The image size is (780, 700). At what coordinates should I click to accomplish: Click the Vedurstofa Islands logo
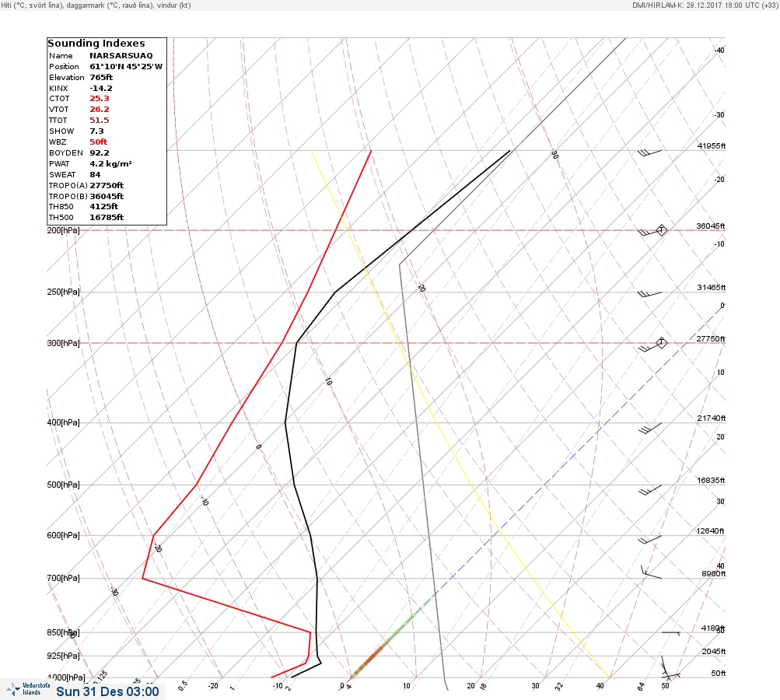[27, 689]
